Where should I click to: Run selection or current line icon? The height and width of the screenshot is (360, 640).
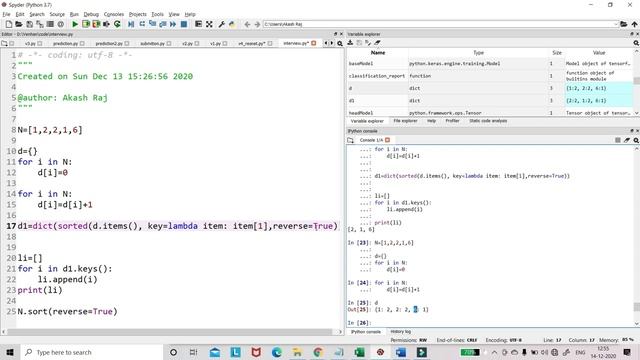point(107,24)
